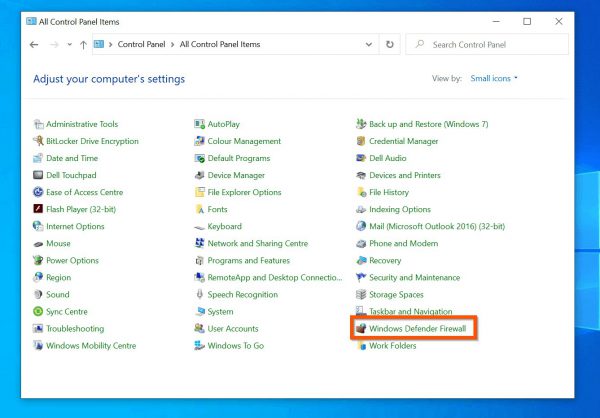
Task: Click the Control Panel breadcrumb segment
Action: pyautogui.click(x=141, y=45)
